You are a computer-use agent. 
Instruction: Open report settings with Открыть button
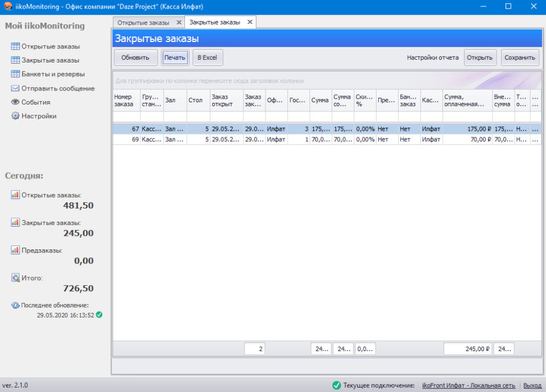click(x=479, y=57)
